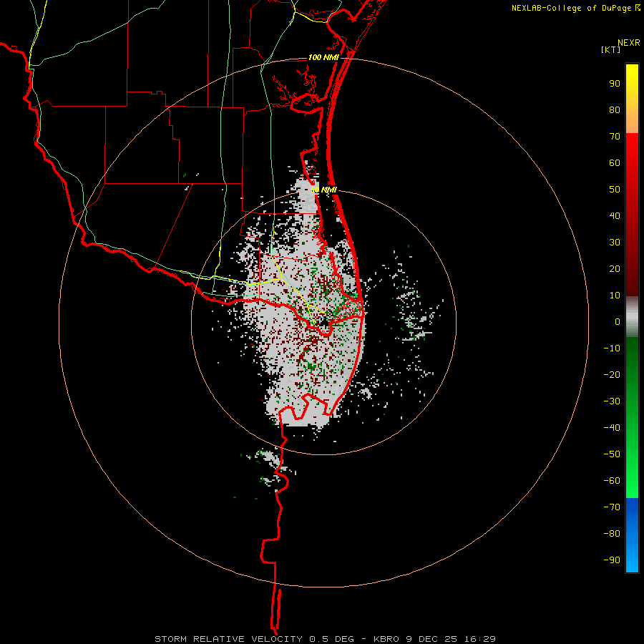Viewport: 644px width, 644px height.
Task: Click the -60 value on velocity scale
Action: (x=612, y=481)
